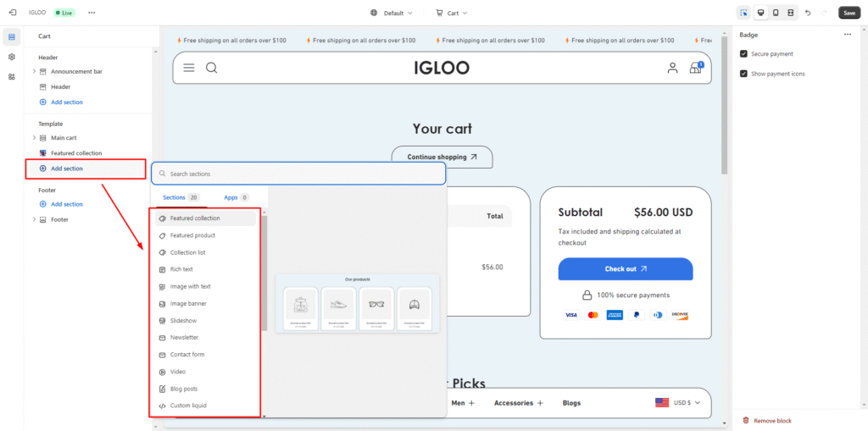Click the exit editor icon
This screenshot has height=431, width=868.
tap(12, 13)
